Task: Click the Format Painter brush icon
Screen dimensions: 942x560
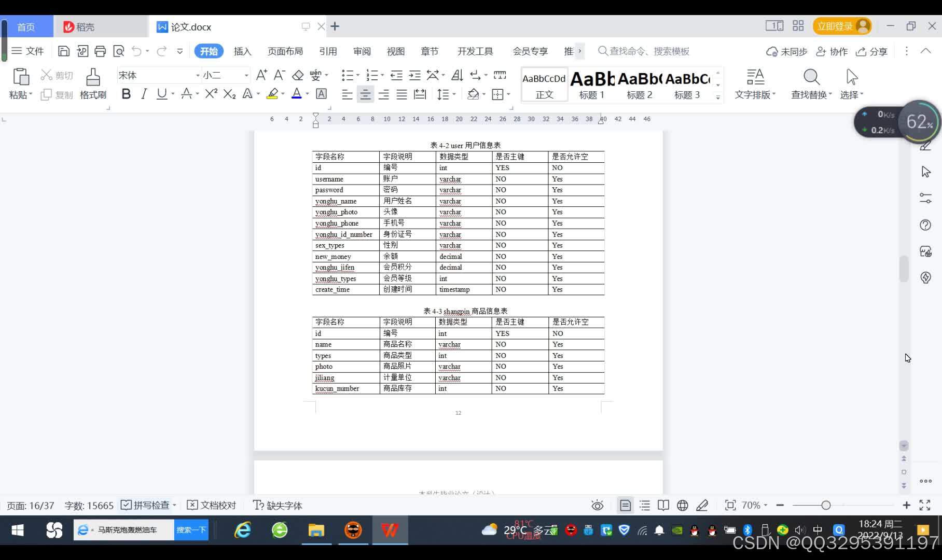Action: pos(93,77)
